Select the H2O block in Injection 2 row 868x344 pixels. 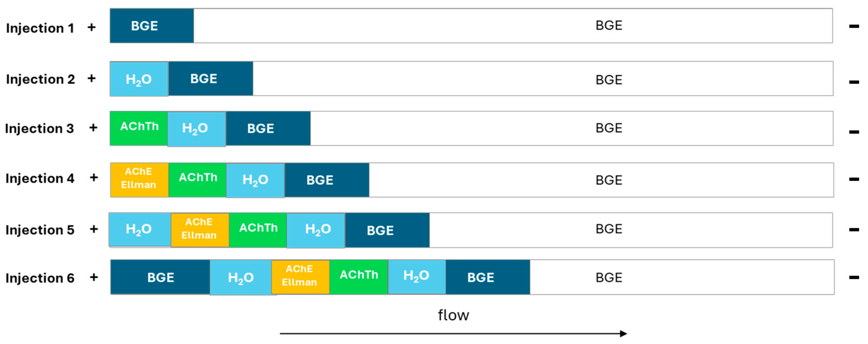(139, 79)
